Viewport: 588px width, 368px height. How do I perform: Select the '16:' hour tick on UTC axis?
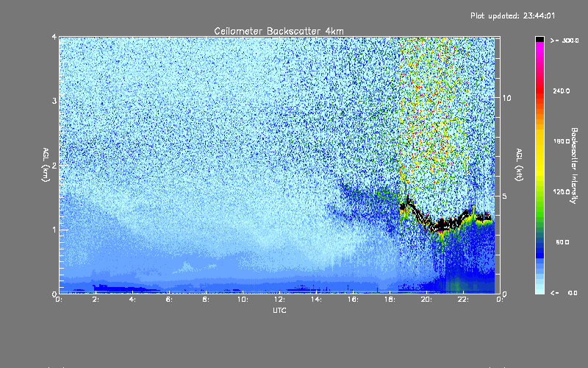click(x=353, y=300)
